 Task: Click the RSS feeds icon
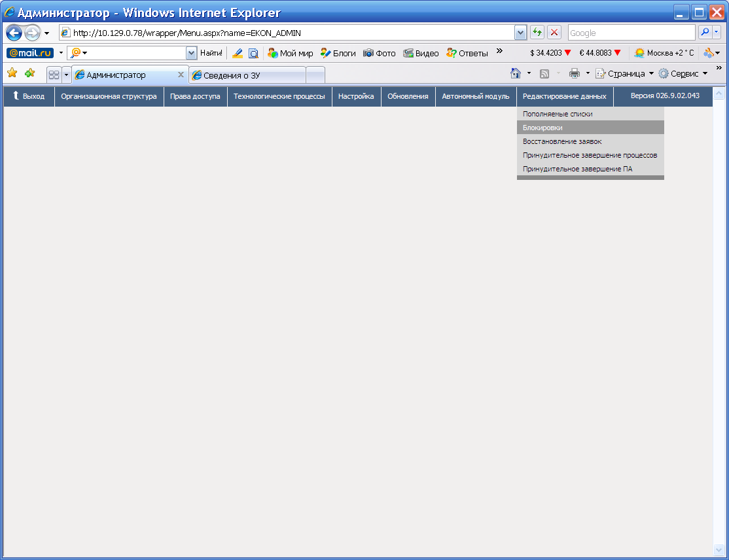(x=544, y=73)
